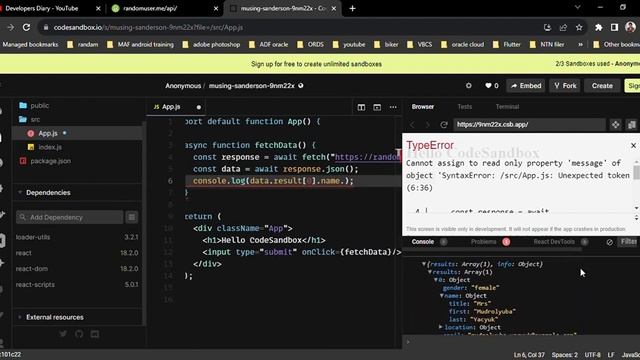Close the randomuser.me/api tab
The image size is (640, 360).
pos(216,8)
